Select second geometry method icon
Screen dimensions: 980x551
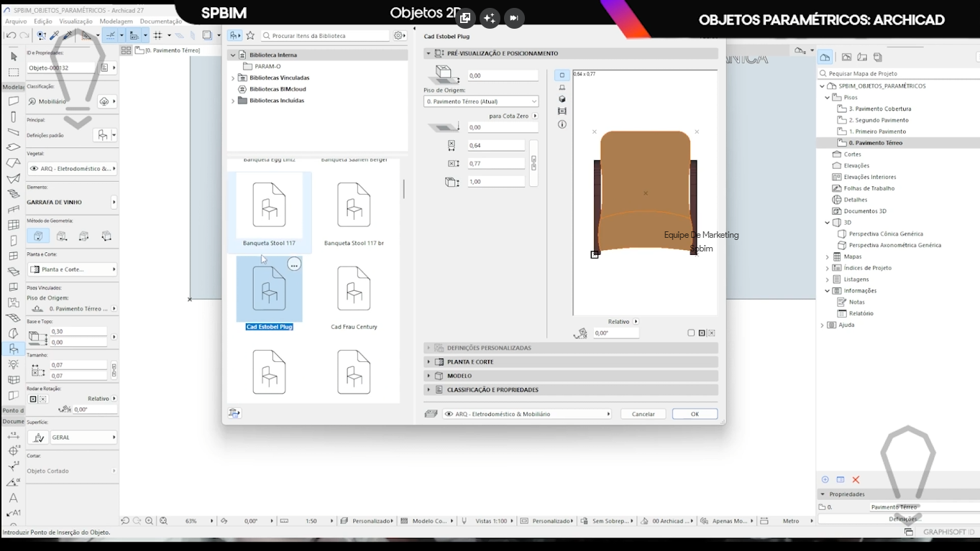point(62,236)
